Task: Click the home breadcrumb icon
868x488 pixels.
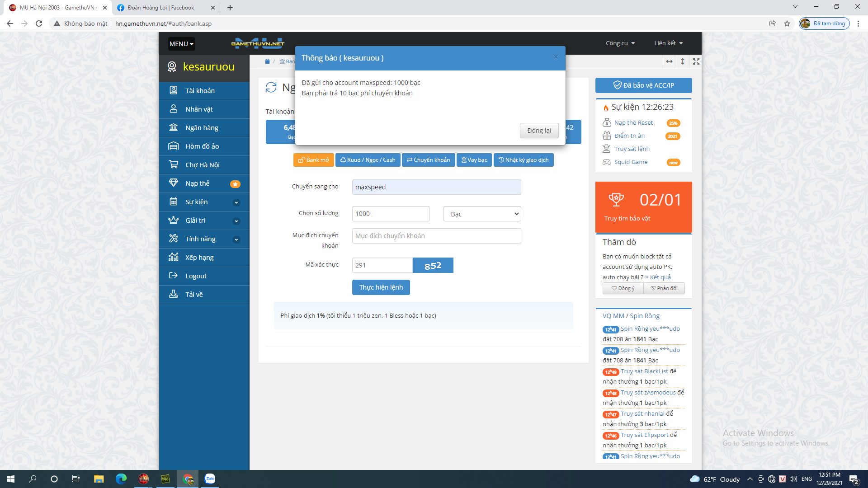Action: 267,61
